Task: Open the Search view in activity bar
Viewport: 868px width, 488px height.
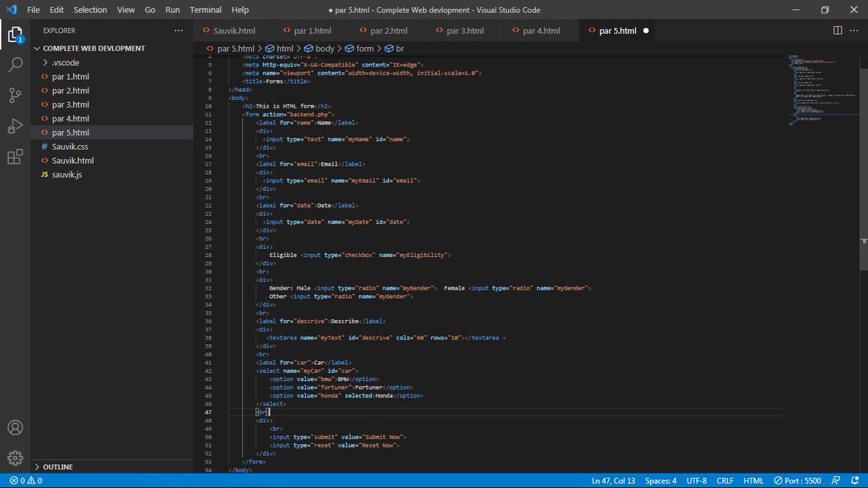Action: [x=15, y=65]
